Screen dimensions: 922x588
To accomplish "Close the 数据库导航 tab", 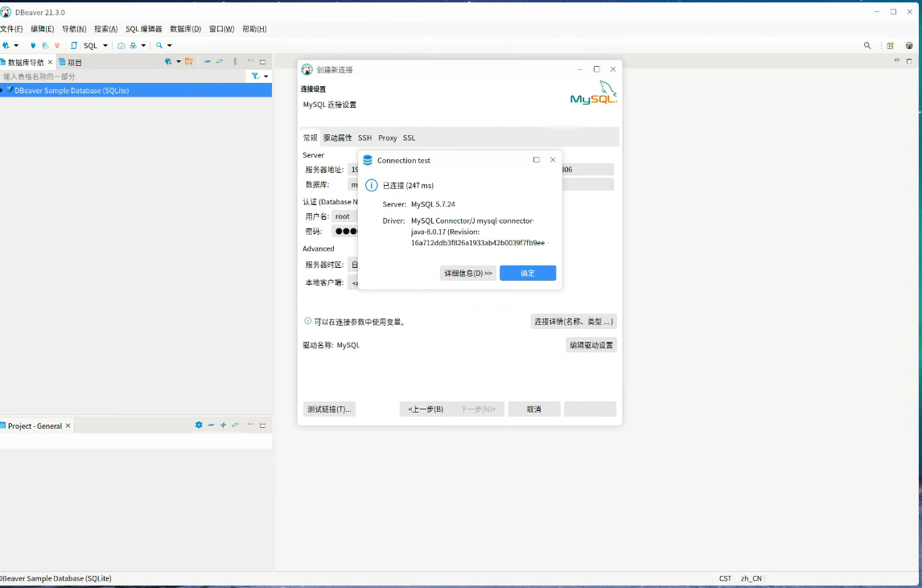I will pyautogui.click(x=50, y=62).
